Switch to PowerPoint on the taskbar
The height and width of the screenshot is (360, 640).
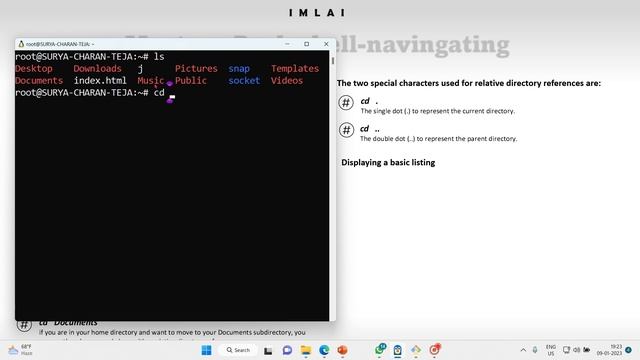342,350
